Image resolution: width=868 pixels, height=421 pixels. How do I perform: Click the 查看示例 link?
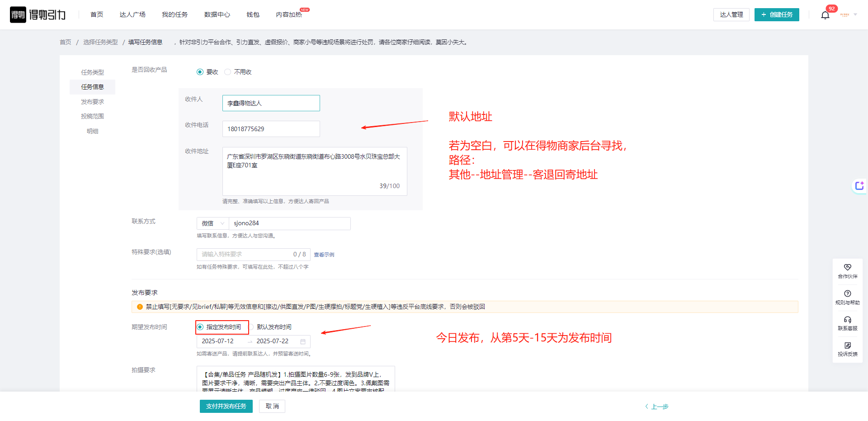coord(324,255)
